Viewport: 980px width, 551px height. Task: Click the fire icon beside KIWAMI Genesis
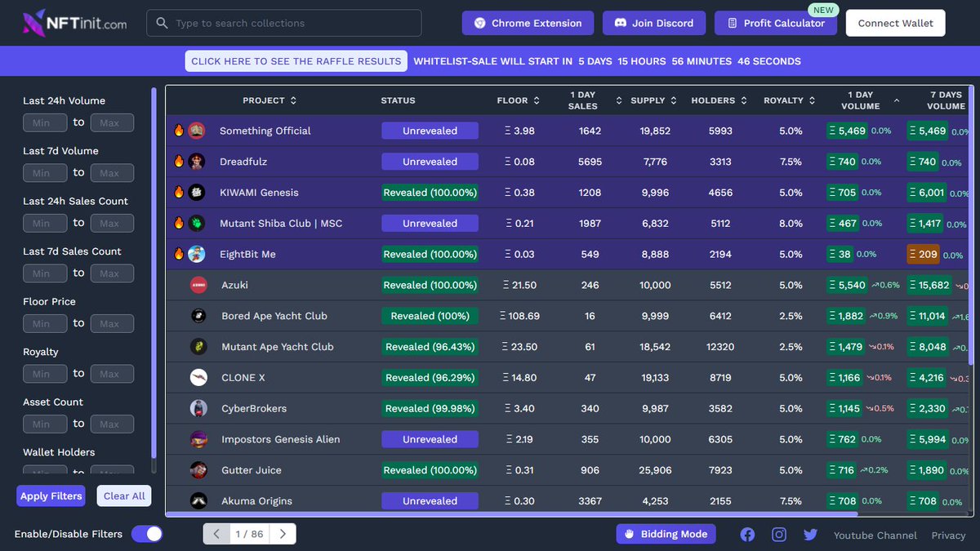point(179,193)
